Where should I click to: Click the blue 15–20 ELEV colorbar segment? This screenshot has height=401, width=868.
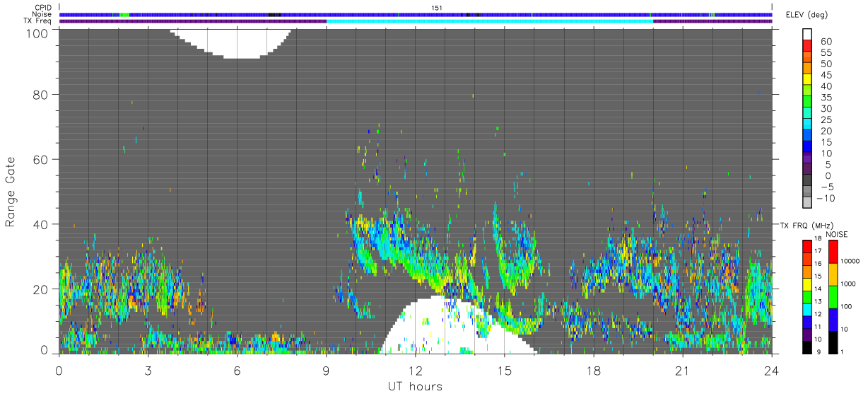coord(807,136)
